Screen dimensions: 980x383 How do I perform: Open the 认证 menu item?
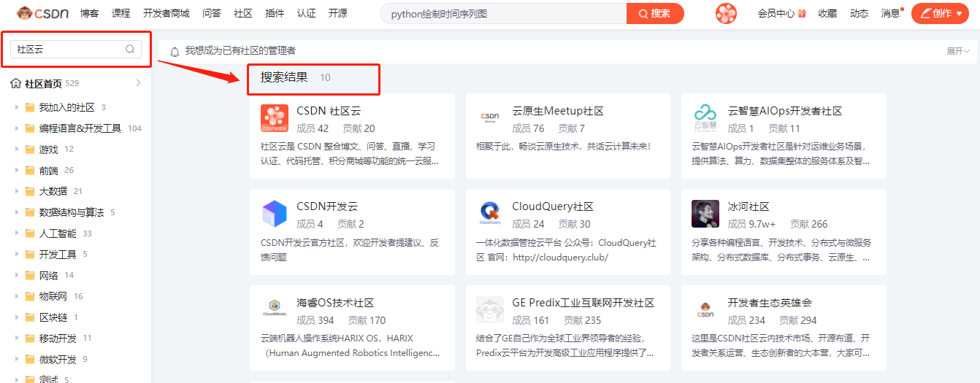(x=307, y=13)
